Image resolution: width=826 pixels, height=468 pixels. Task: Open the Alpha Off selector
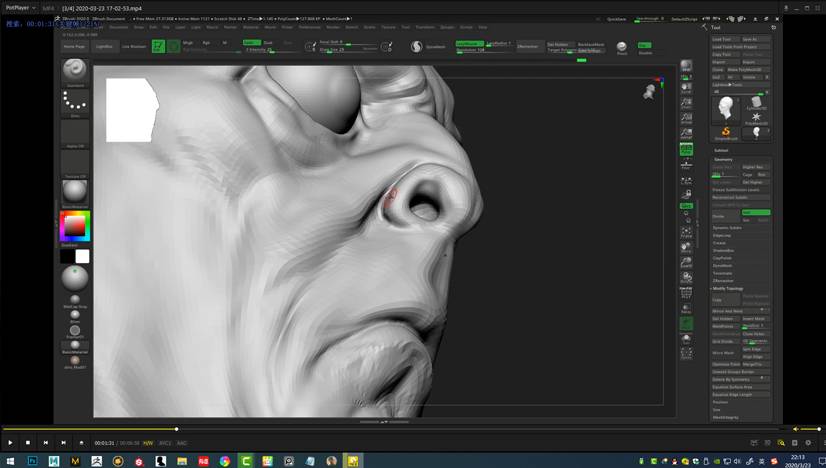(x=75, y=132)
